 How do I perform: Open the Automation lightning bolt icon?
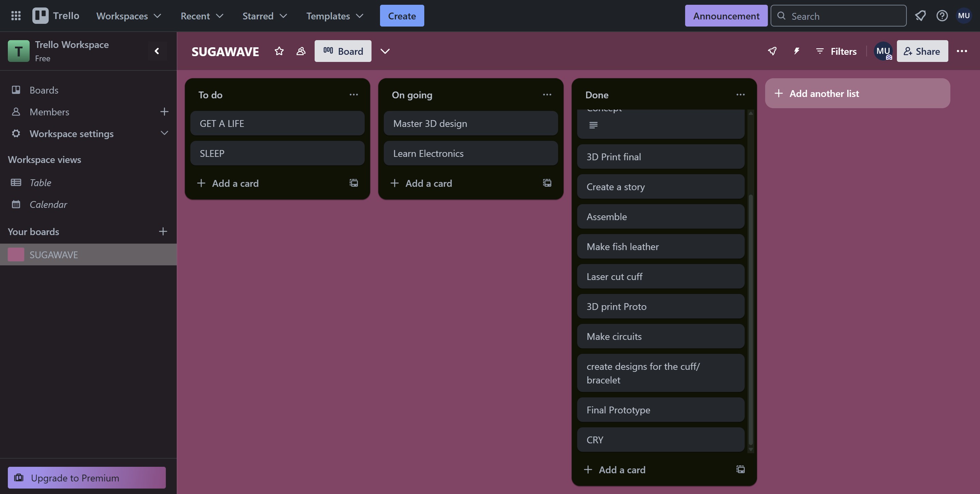[x=796, y=51]
